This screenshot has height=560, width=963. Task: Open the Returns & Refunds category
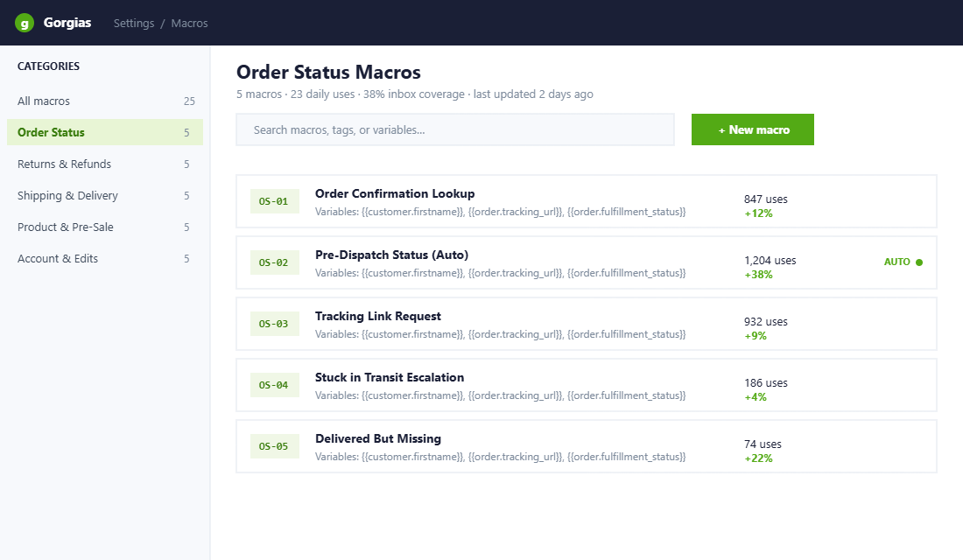105,164
